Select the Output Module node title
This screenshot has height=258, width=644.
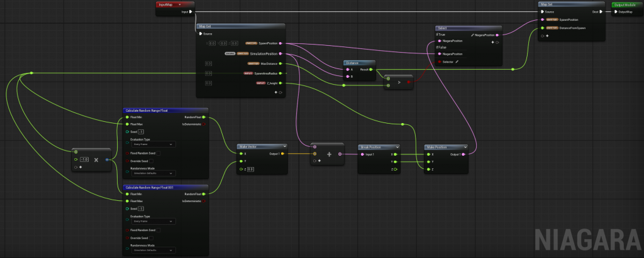coord(625,4)
